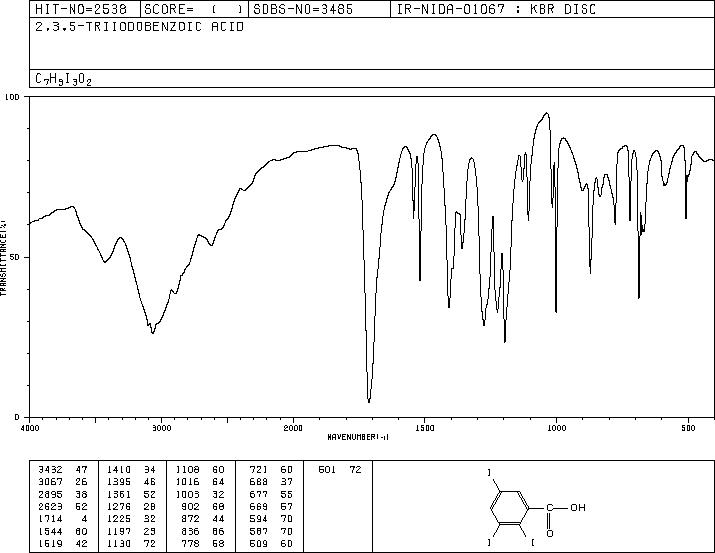Select the 677 peak row
Image resolution: width=715 pixels, height=553 pixels.
271,494
